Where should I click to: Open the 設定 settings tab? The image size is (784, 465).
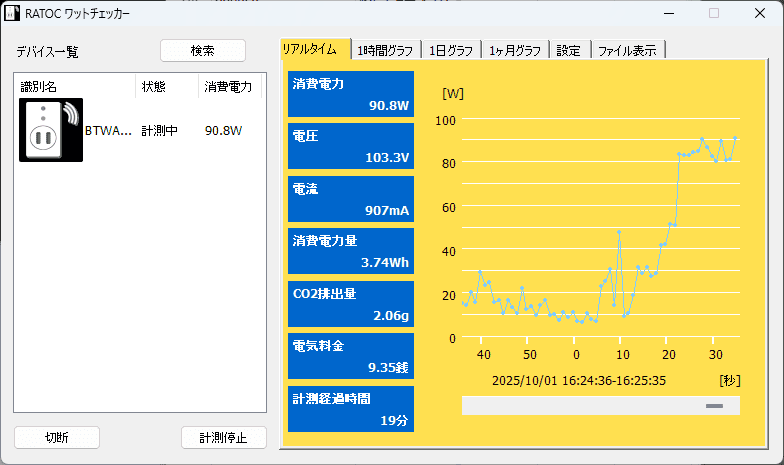coord(568,50)
